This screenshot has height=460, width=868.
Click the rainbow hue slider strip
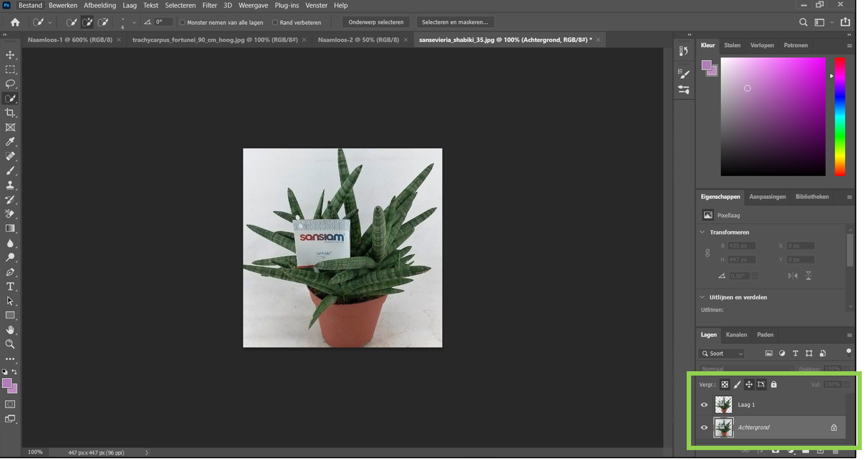tap(839, 117)
